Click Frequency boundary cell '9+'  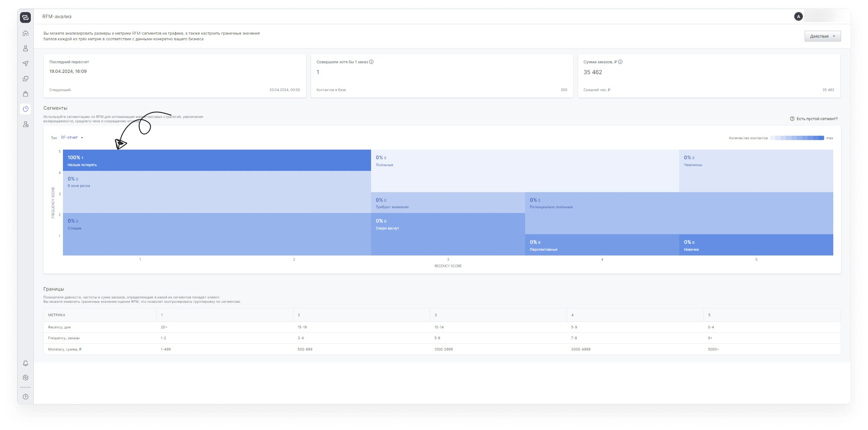[x=710, y=338]
